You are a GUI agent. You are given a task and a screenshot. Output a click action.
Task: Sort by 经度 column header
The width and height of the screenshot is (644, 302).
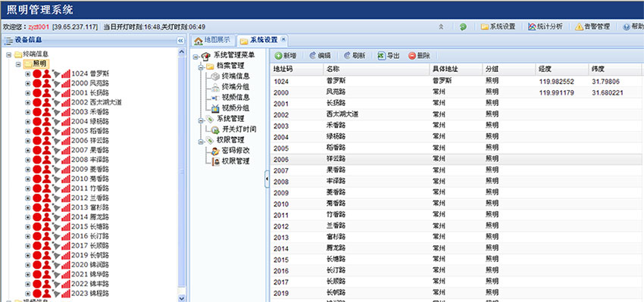pos(562,70)
